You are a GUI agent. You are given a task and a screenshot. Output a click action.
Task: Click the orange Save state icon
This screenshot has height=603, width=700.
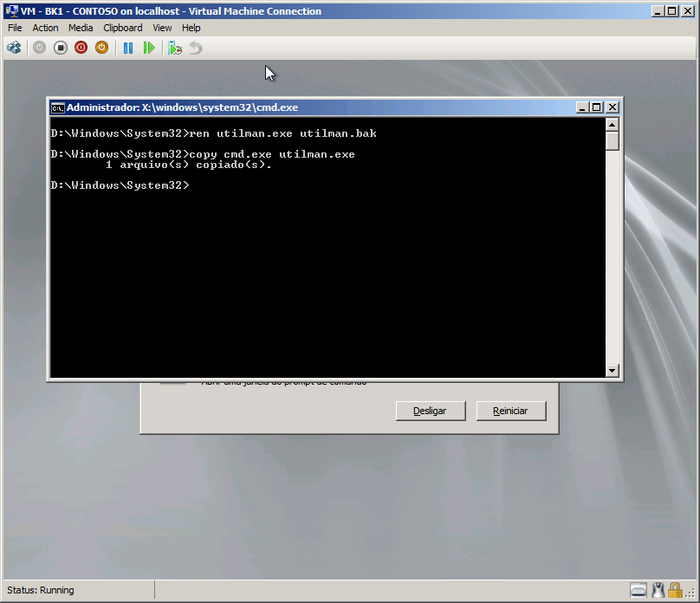point(101,48)
